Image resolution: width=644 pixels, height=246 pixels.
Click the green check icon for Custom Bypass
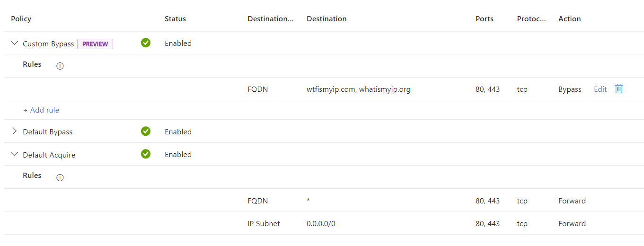[146, 43]
